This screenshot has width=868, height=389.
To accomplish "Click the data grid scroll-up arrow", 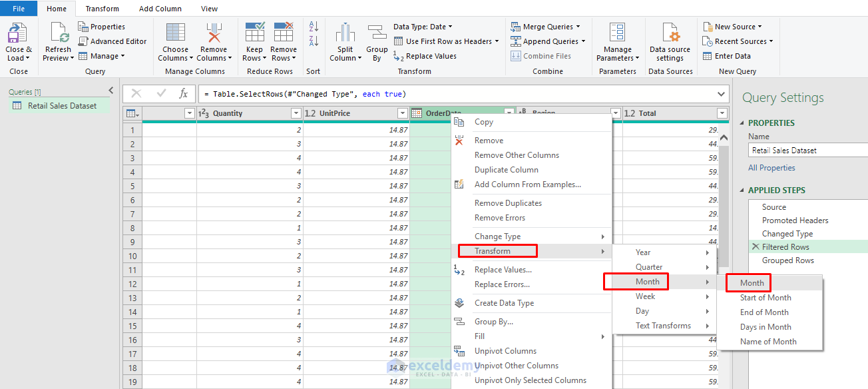I will point(724,137).
